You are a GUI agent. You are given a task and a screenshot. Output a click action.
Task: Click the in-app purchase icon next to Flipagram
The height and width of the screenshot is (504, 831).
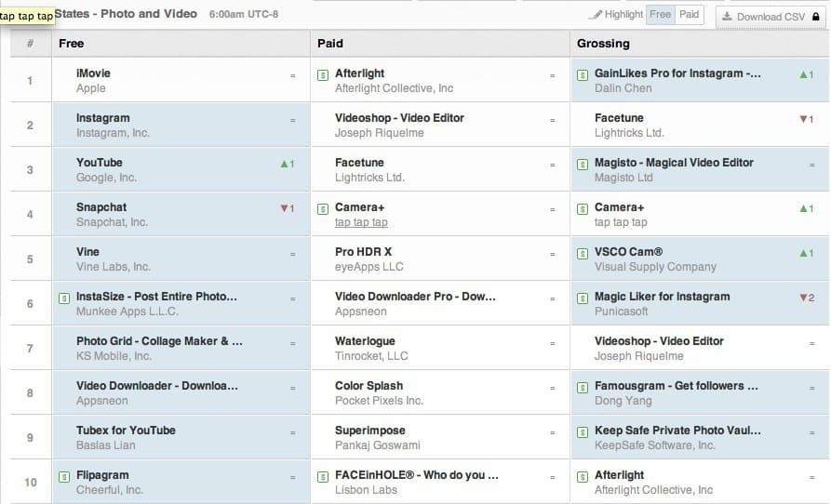63,476
